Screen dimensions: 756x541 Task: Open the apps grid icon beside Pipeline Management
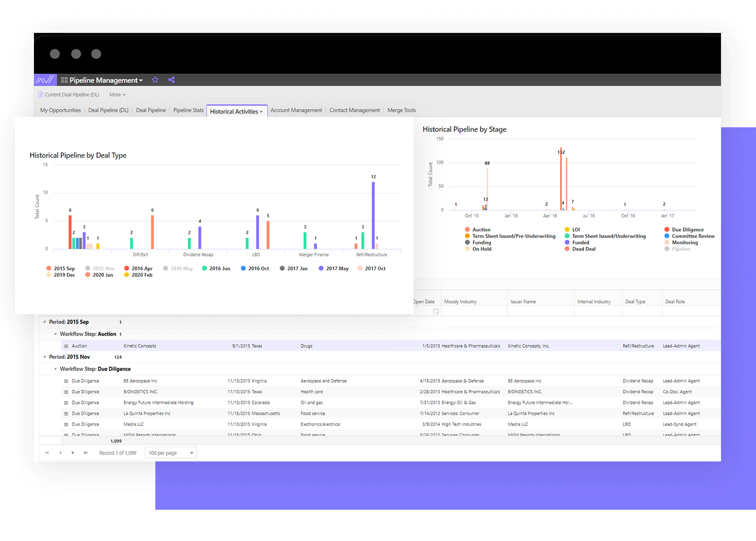[x=64, y=80]
